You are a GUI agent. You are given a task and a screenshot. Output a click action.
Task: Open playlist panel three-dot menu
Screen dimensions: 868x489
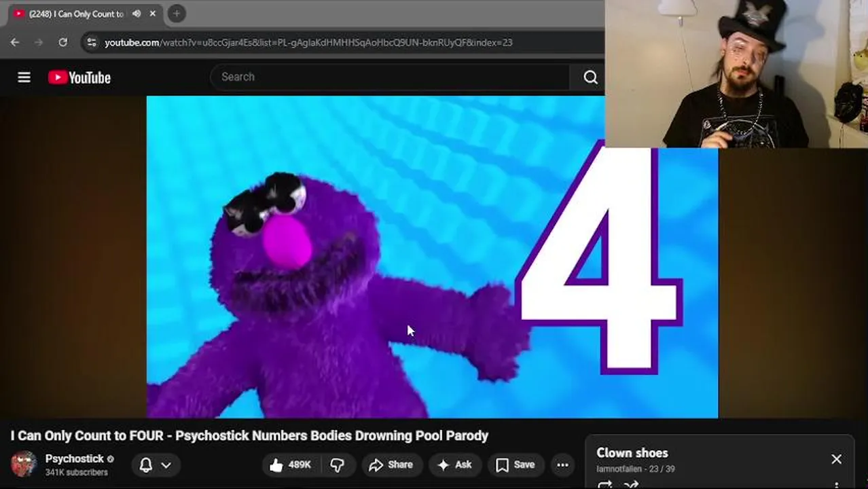coord(836,485)
